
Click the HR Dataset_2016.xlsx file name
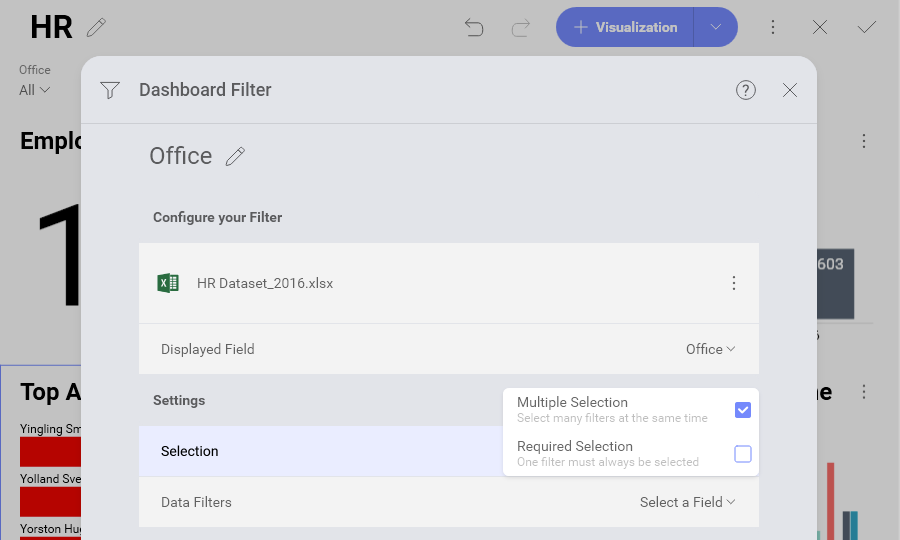265,283
